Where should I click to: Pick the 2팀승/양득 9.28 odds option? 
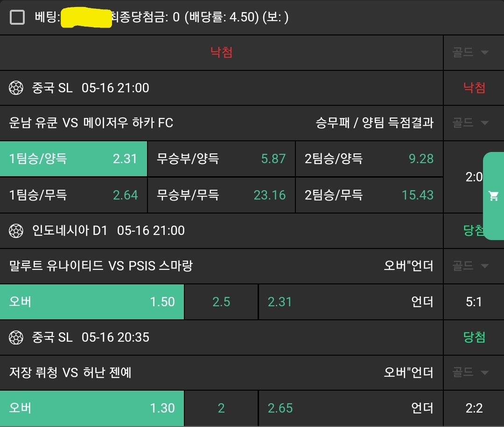click(x=369, y=159)
